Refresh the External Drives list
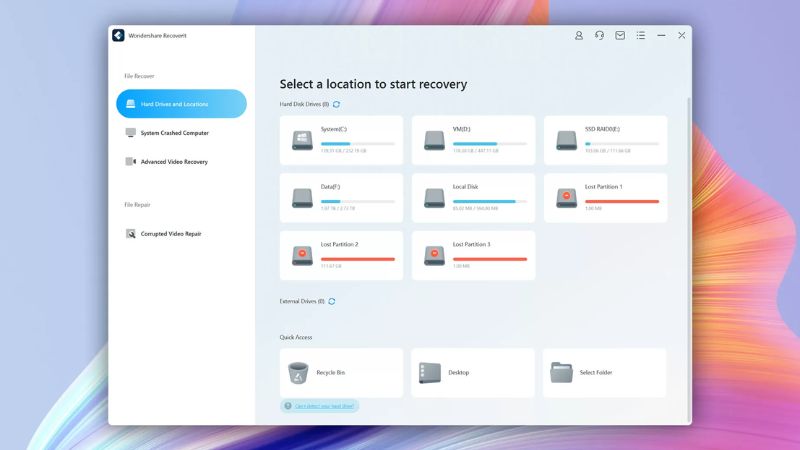Screen dimensions: 800x450 (332, 301)
